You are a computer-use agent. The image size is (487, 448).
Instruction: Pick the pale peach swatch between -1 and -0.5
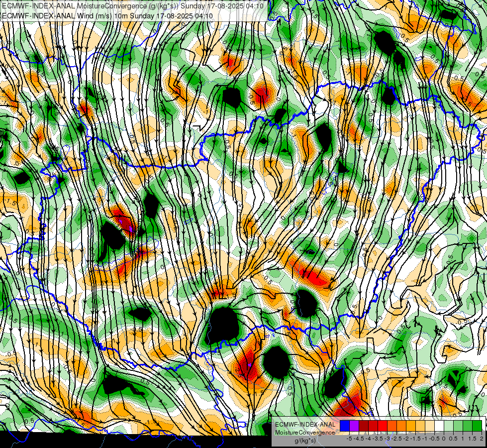point(430,426)
